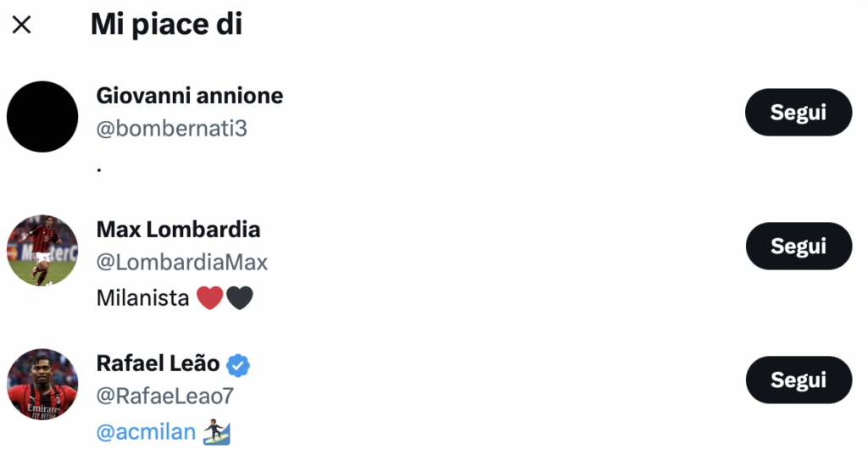Open Giovanni annione's black profile avatar
Image resolution: width=868 pixels, height=455 pixels.
pos(42,117)
